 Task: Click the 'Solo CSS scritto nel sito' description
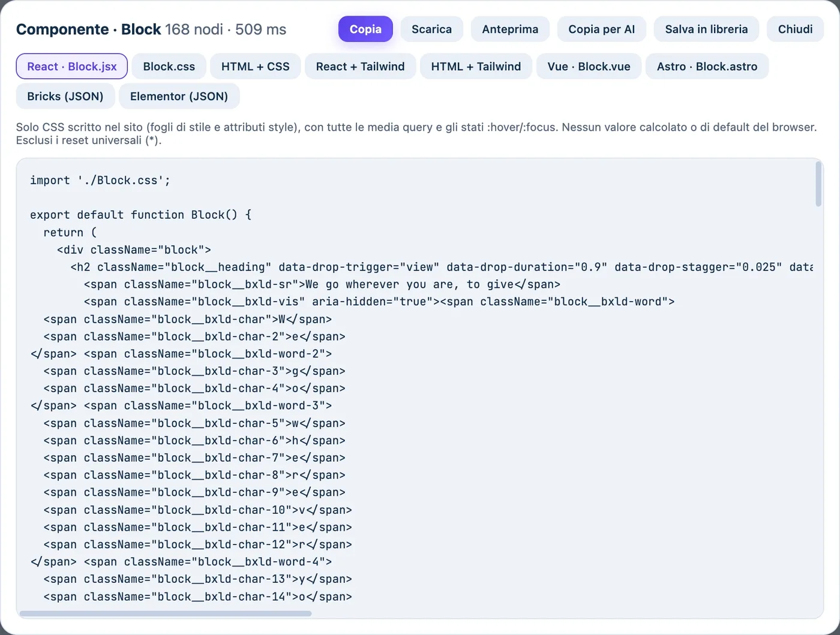tap(416, 134)
